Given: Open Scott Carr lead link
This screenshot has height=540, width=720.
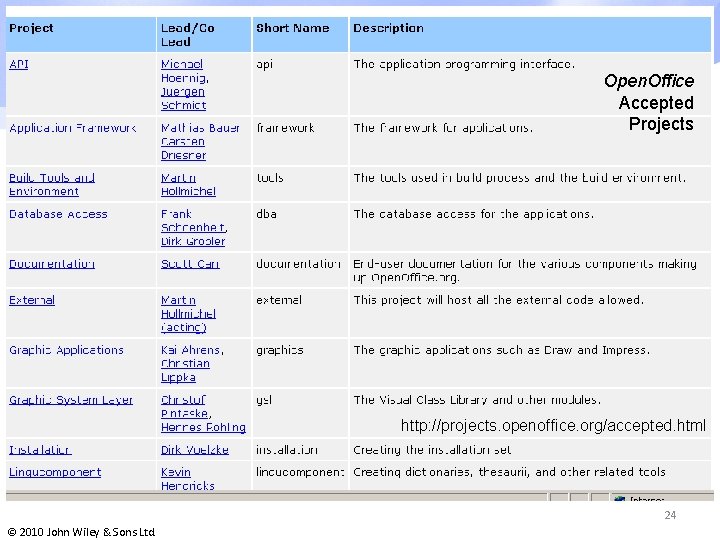Looking at the screenshot, I should [190, 264].
